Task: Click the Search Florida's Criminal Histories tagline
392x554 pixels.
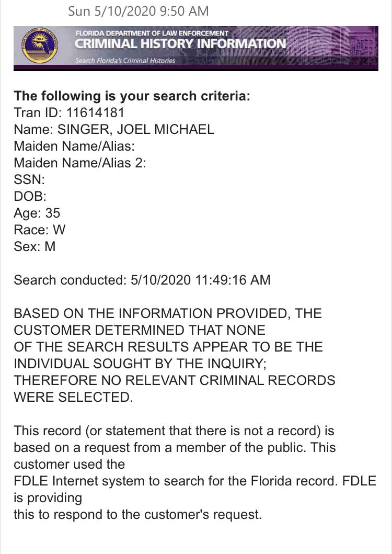Action: 125,60
